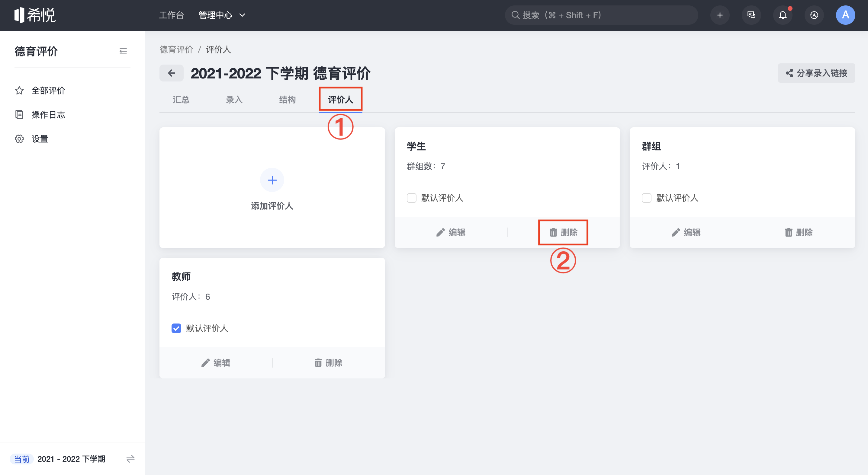Image resolution: width=868 pixels, height=475 pixels.
Task: Click the page title 2021-2022 下学期 德育评价
Action: [x=280, y=73]
